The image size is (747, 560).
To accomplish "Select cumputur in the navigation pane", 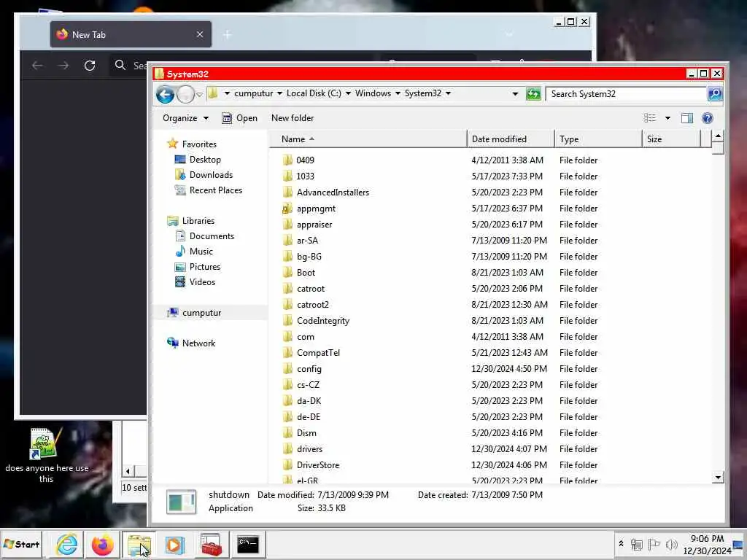I will 201,312.
